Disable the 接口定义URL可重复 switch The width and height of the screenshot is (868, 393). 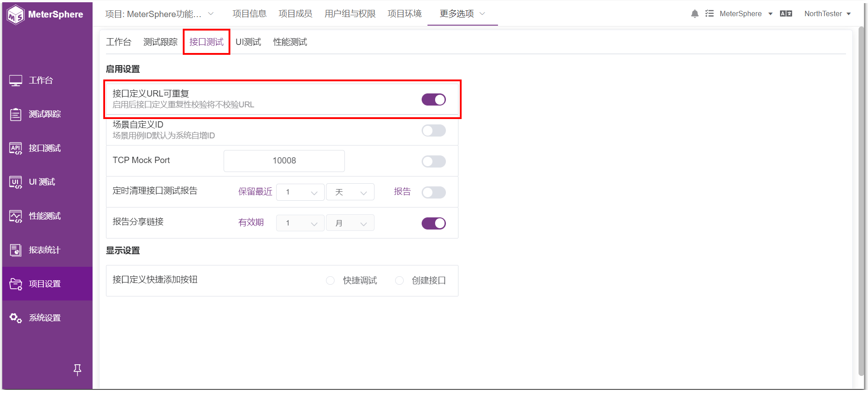click(x=434, y=100)
